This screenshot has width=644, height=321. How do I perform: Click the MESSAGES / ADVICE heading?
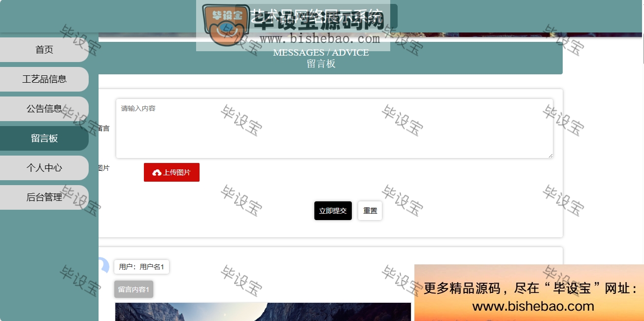pyautogui.click(x=321, y=53)
